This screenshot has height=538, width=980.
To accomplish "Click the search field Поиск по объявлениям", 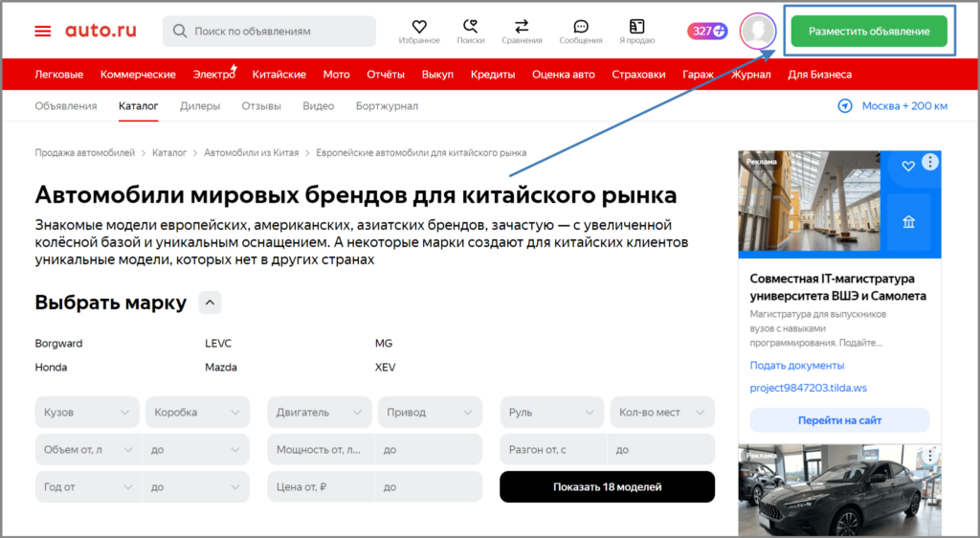I will [x=269, y=32].
